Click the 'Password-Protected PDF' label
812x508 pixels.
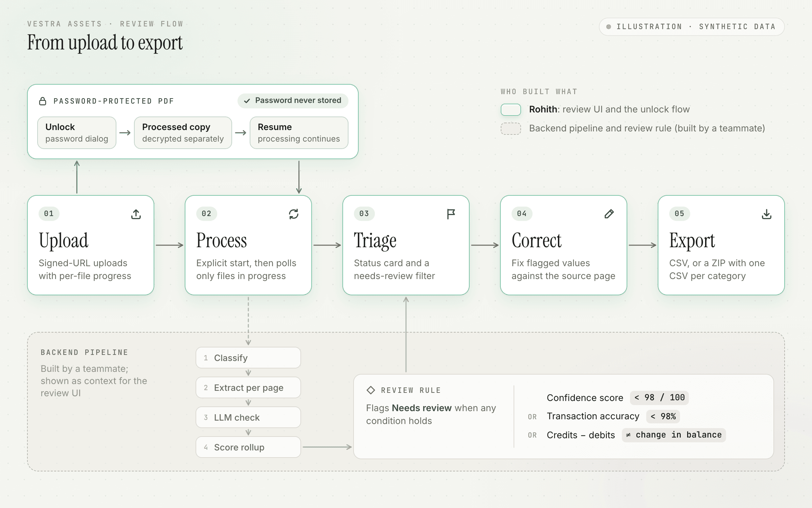point(114,101)
